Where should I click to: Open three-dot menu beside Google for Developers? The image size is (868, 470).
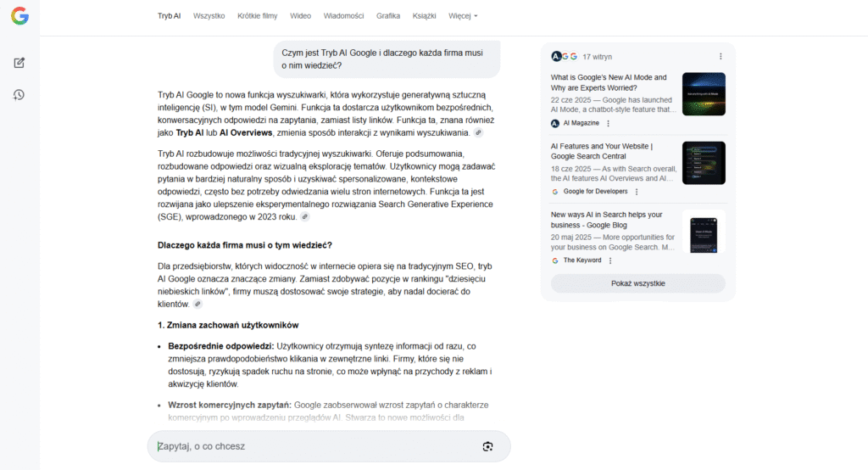pos(637,192)
